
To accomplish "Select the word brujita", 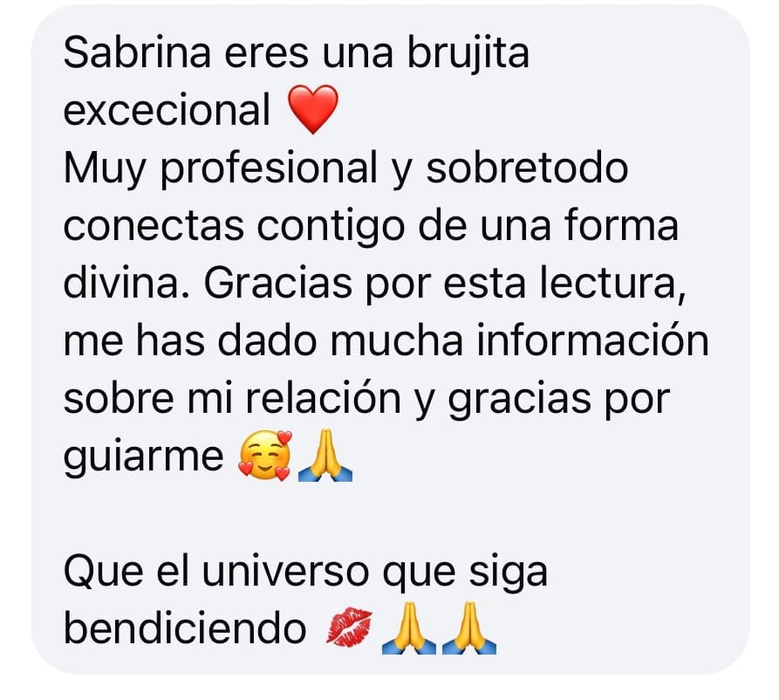I will [x=468, y=55].
